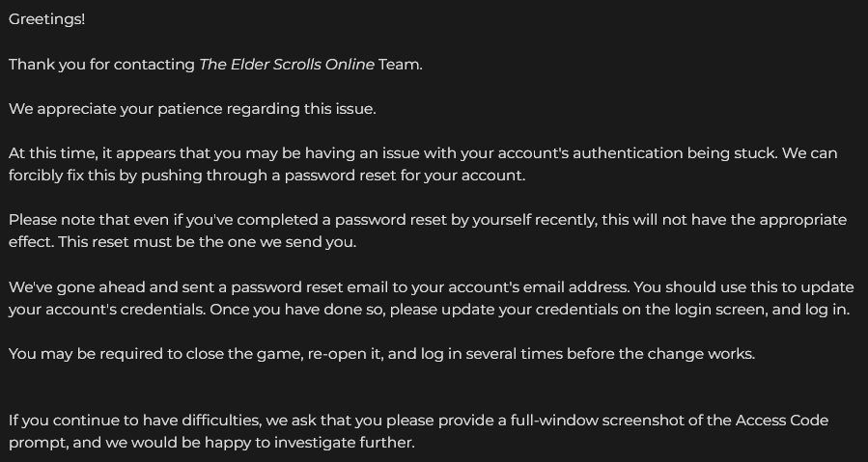Click the "Thank you for contacting" phrase
Image resolution: width=868 pixels, height=462 pixels.
click(101, 65)
